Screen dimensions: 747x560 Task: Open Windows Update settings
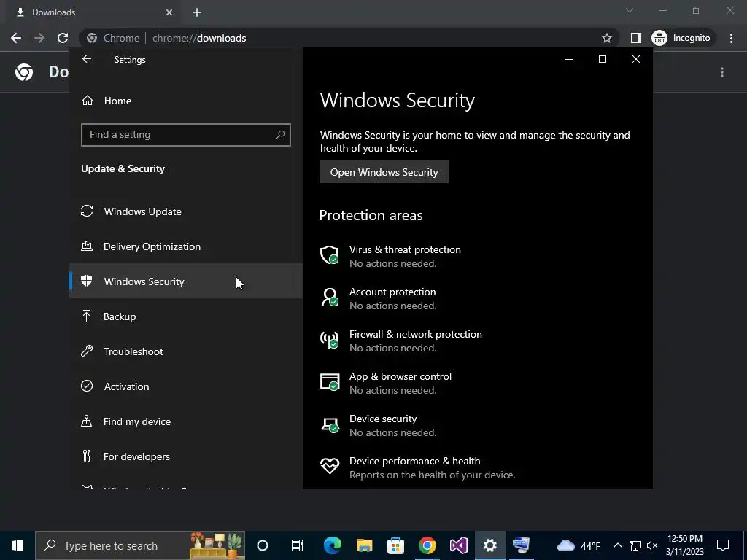186,211
